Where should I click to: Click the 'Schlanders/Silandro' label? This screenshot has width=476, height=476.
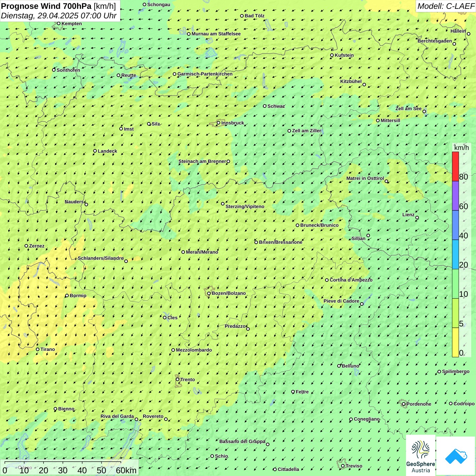pyautogui.click(x=101, y=258)
